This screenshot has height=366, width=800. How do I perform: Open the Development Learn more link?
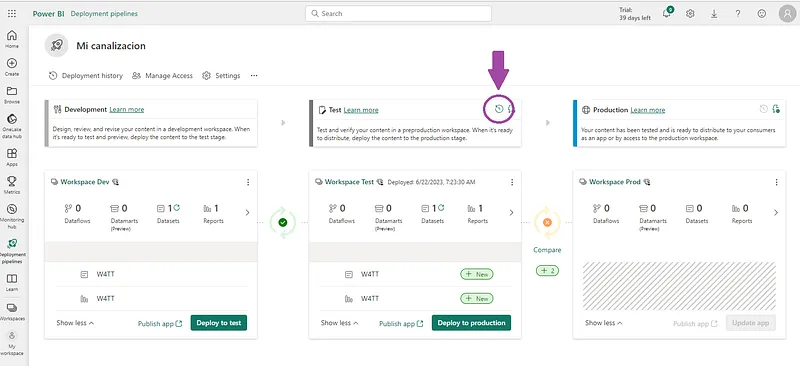(x=127, y=109)
